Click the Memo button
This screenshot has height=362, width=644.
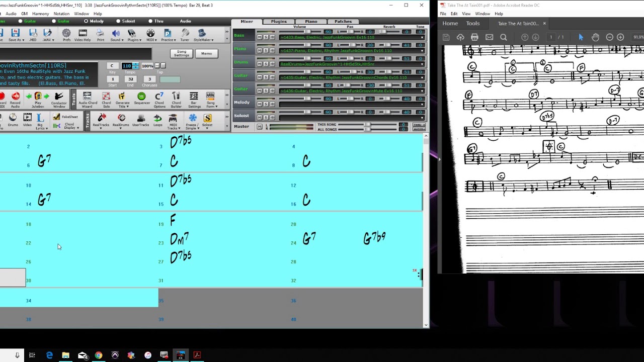(206, 53)
